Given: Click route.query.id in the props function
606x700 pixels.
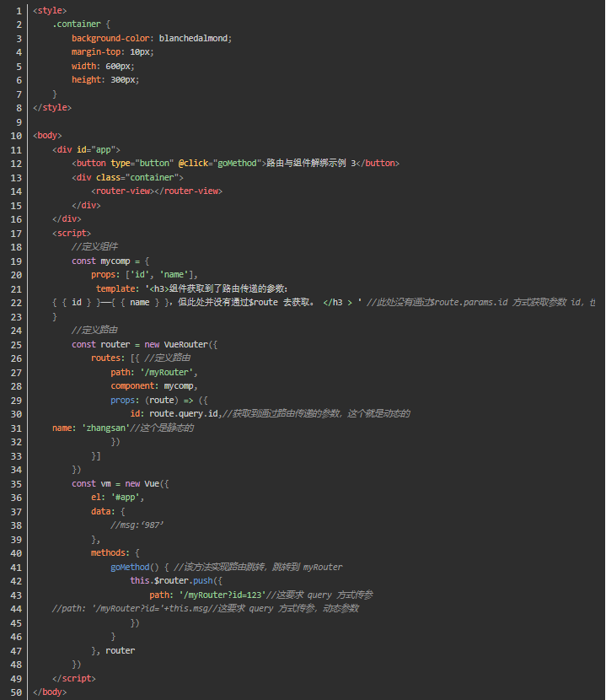Looking at the screenshot, I should 184,413.
